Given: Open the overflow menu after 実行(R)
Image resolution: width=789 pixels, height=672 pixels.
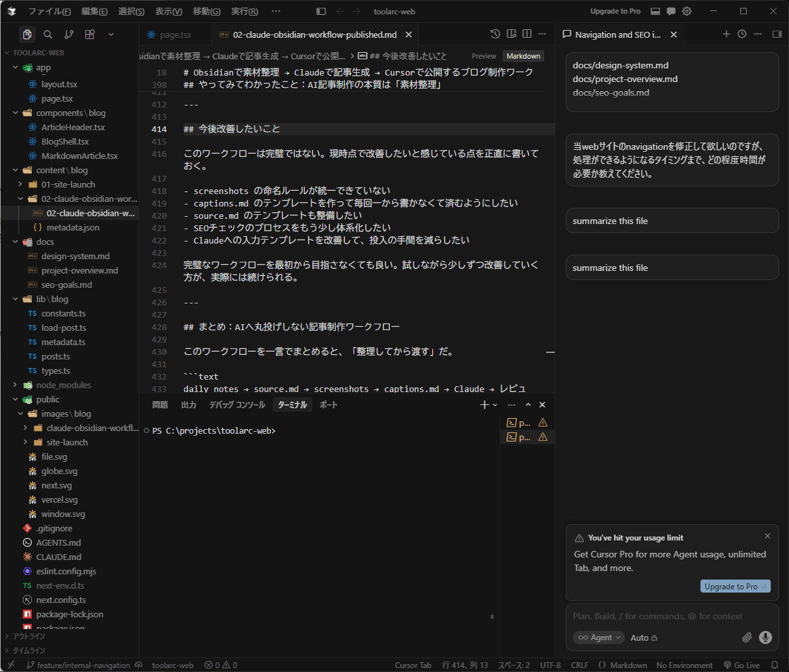Looking at the screenshot, I should (x=276, y=11).
